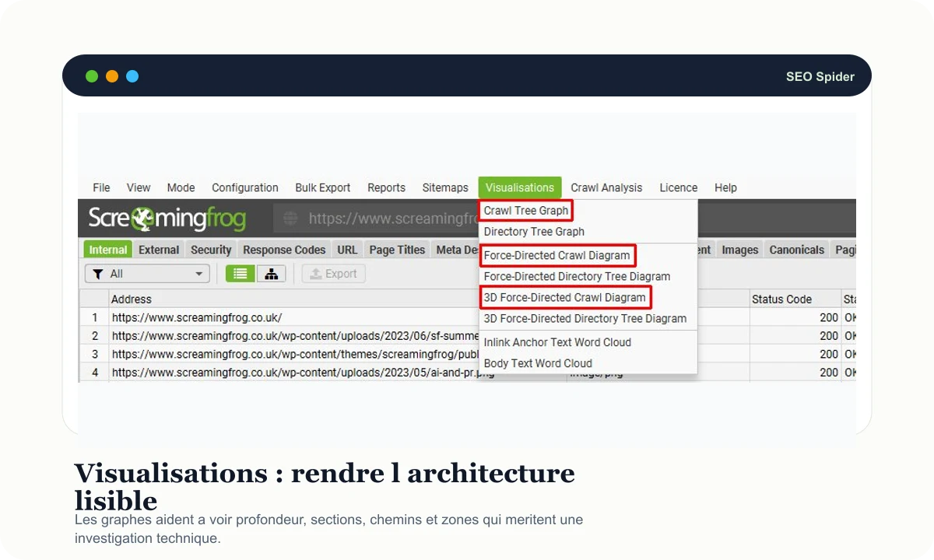Open the Crawl Analysis menu
The height and width of the screenshot is (560, 934).
606,187
